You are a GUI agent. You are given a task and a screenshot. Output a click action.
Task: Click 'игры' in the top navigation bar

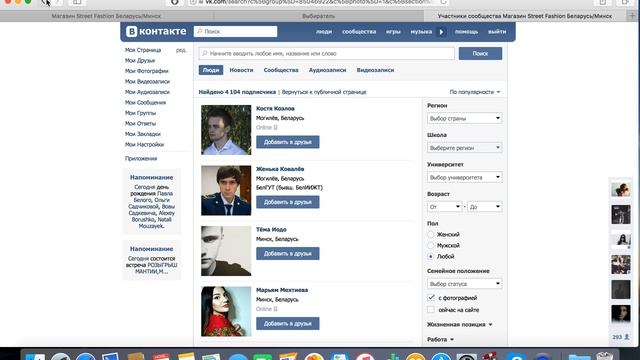point(393,31)
